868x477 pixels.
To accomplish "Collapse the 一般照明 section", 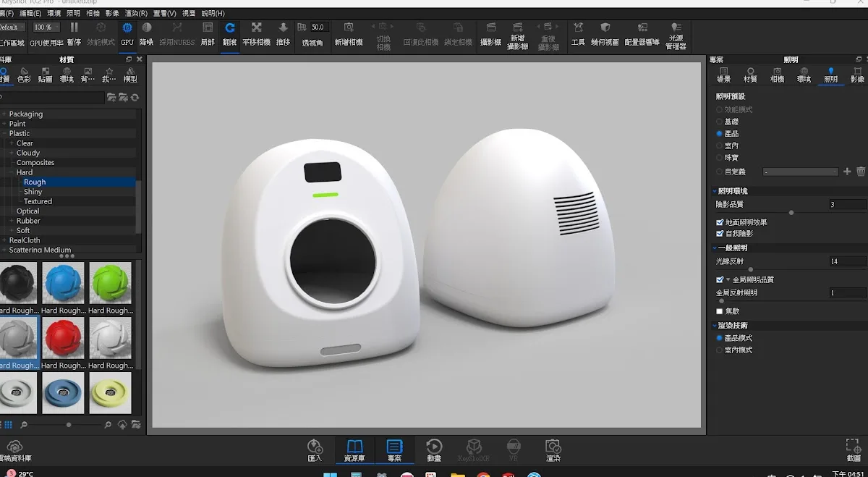I will pos(713,248).
